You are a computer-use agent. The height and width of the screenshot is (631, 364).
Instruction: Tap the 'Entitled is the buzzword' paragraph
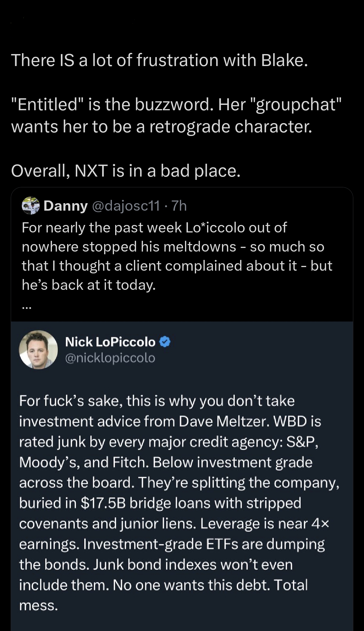click(x=176, y=115)
